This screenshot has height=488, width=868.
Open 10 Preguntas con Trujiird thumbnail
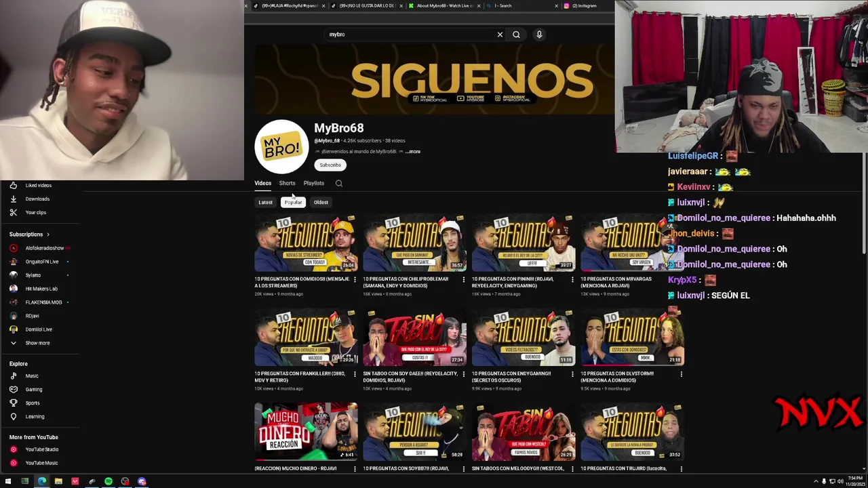(x=632, y=431)
